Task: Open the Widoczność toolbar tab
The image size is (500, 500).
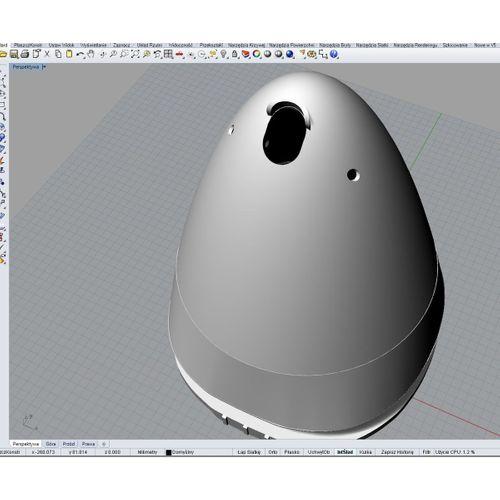Action: pos(180,45)
